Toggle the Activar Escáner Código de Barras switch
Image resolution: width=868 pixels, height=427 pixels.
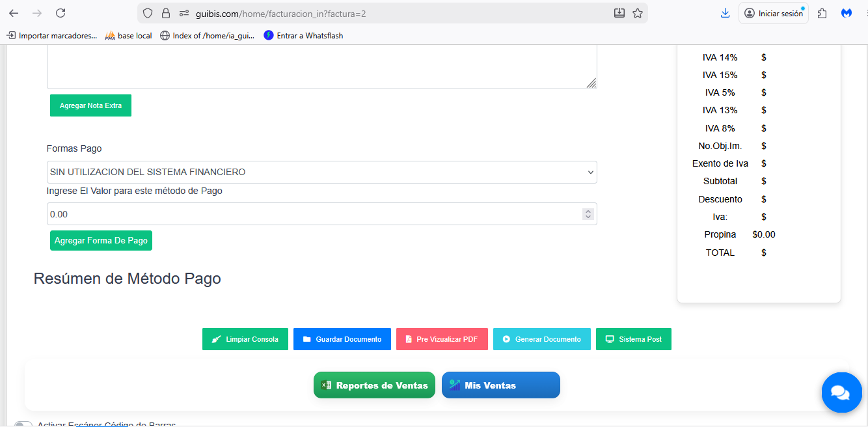23,424
